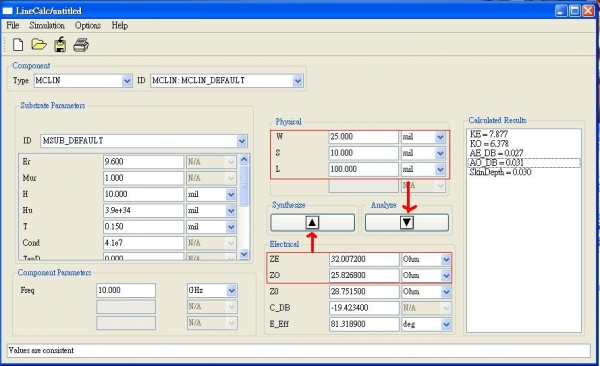Click the Z0 value field 28.751500
The image size is (600, 366).
[364, 292]
